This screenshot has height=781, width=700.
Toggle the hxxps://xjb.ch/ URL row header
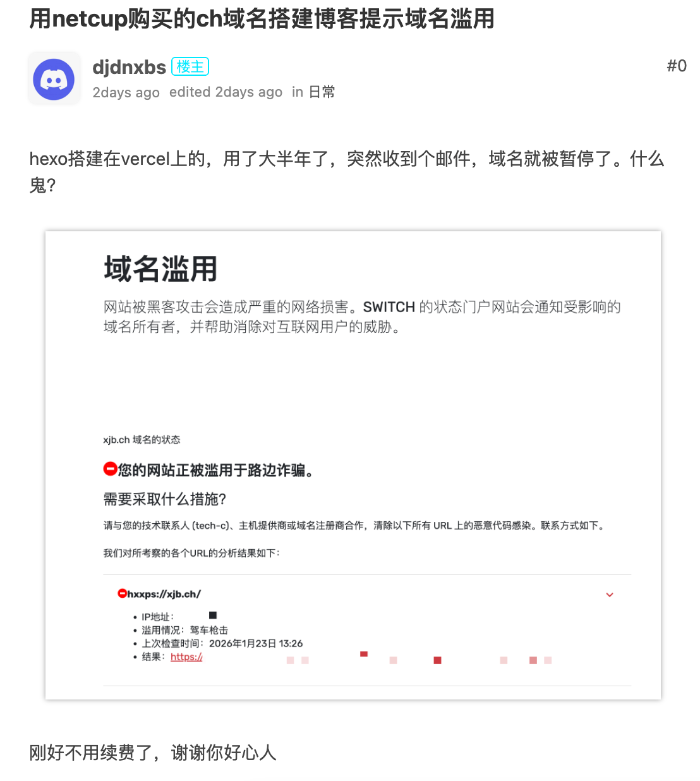click(366, 594)
